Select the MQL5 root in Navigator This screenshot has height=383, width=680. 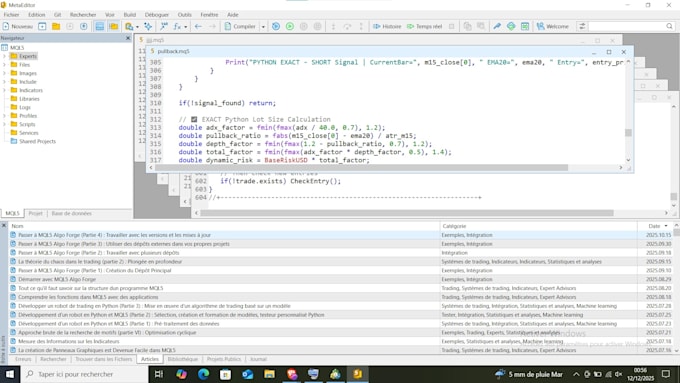(x=17, y=48)
